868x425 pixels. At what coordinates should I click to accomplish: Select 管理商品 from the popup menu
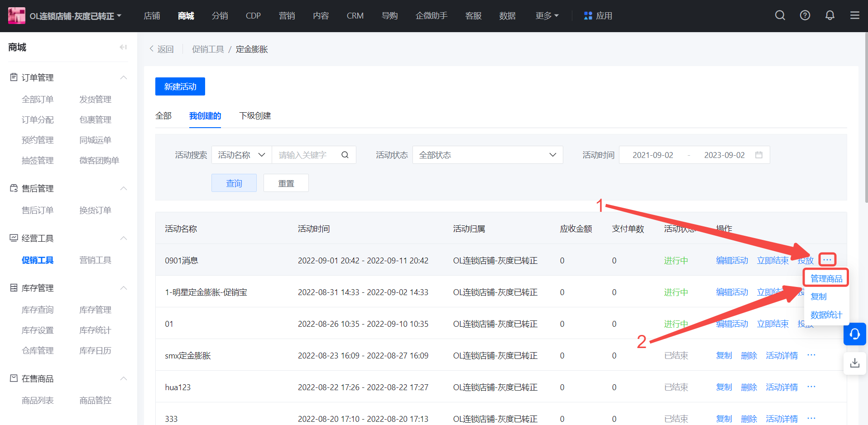tap(826, 278)
